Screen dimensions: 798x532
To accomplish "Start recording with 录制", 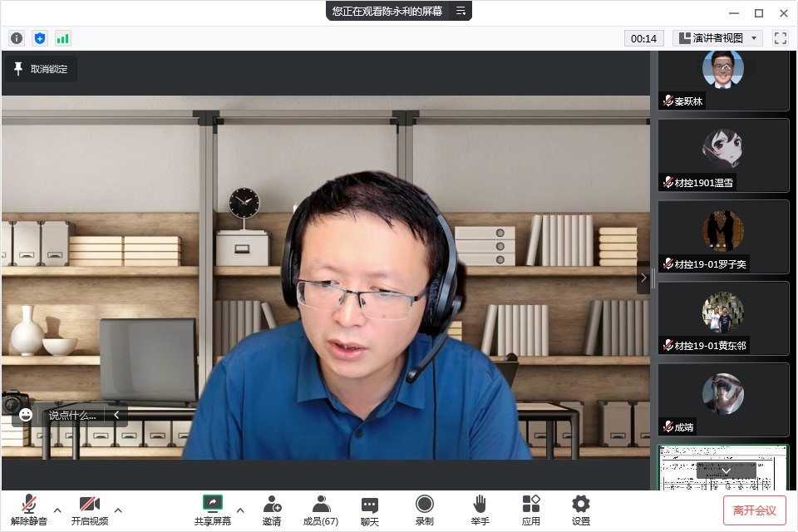I will point(424,510).
